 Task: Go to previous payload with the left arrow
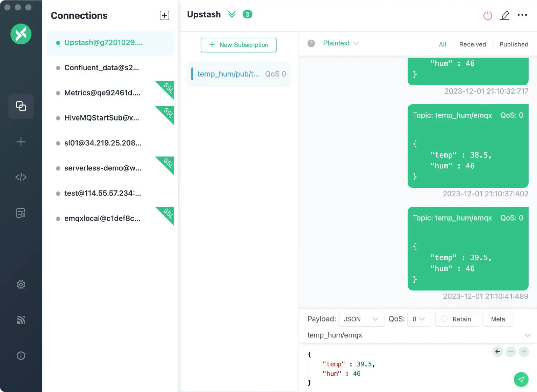point(498,351)
